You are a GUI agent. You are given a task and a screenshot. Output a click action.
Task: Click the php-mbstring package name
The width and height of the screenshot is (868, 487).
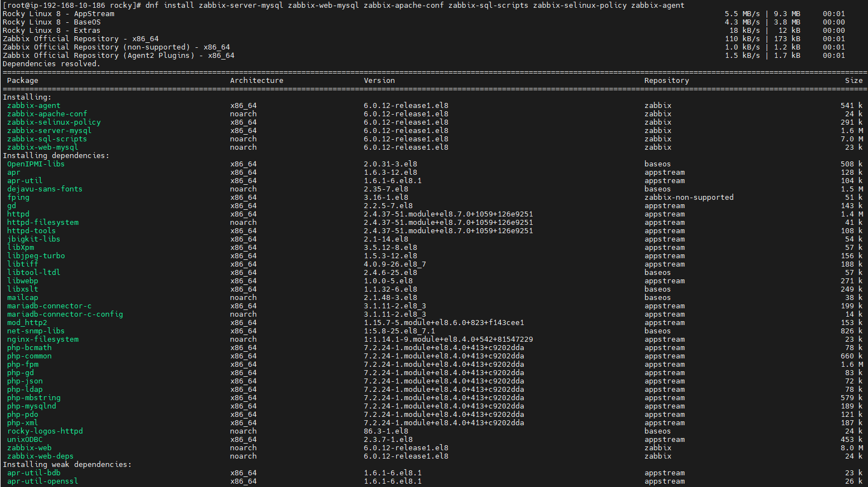coord(33,397)
